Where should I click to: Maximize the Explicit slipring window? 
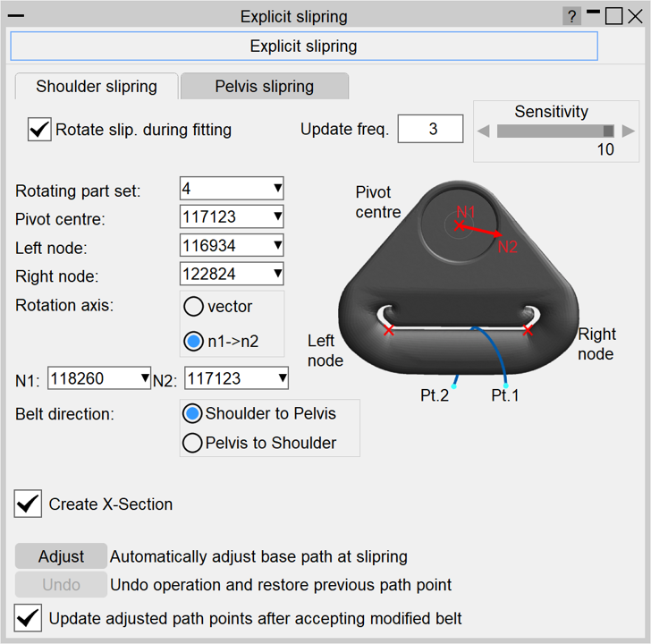(x=613, y=16)
